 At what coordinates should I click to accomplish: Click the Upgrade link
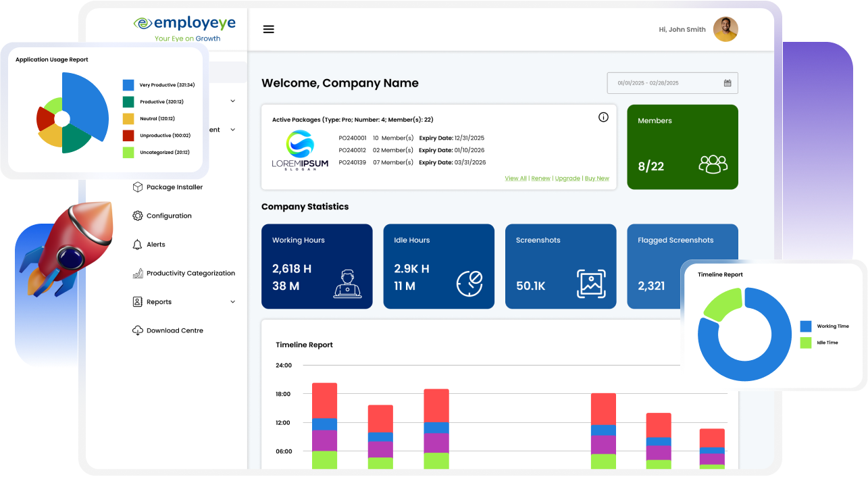point(567,178)
